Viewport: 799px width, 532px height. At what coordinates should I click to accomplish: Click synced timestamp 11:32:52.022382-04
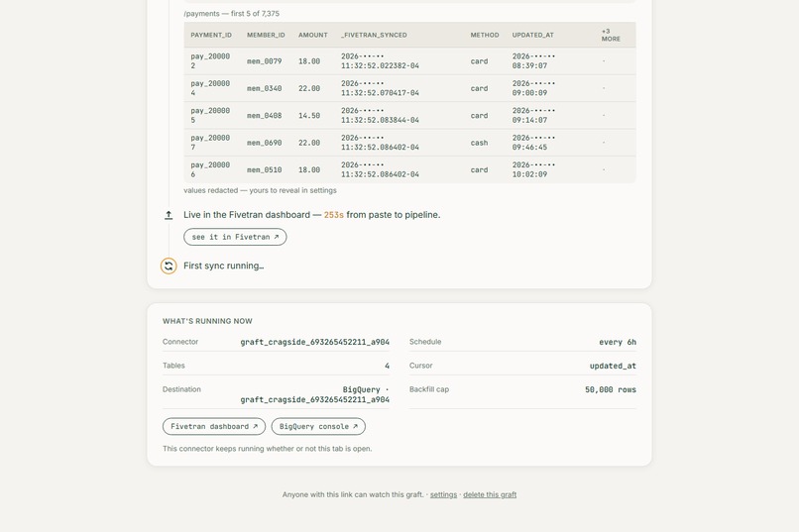pos(380,61)
